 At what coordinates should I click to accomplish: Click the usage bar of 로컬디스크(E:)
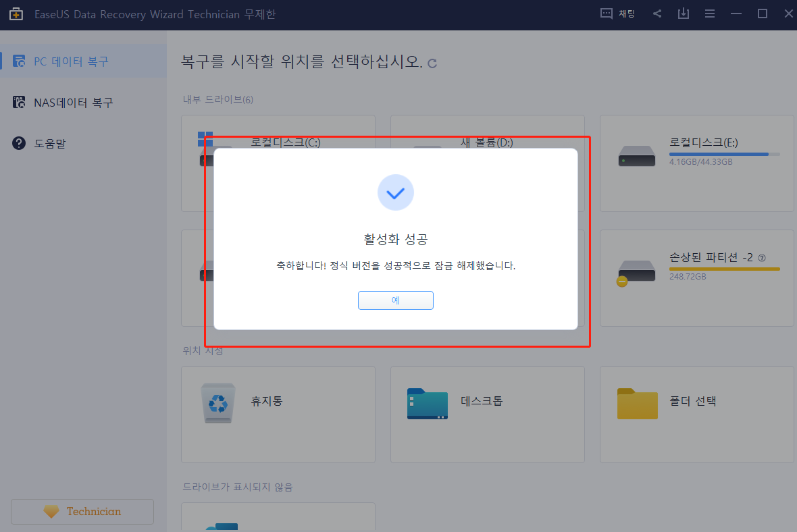click(724, 153)
